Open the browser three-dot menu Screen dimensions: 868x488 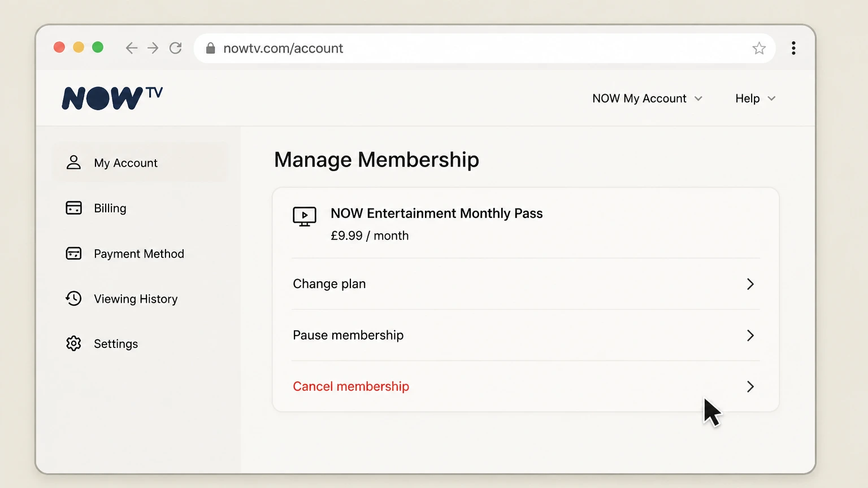point(793,48)
